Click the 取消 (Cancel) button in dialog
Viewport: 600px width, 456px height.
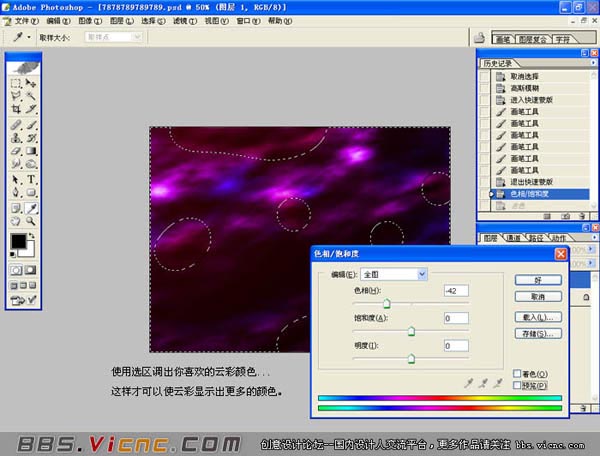coord(538,297)
